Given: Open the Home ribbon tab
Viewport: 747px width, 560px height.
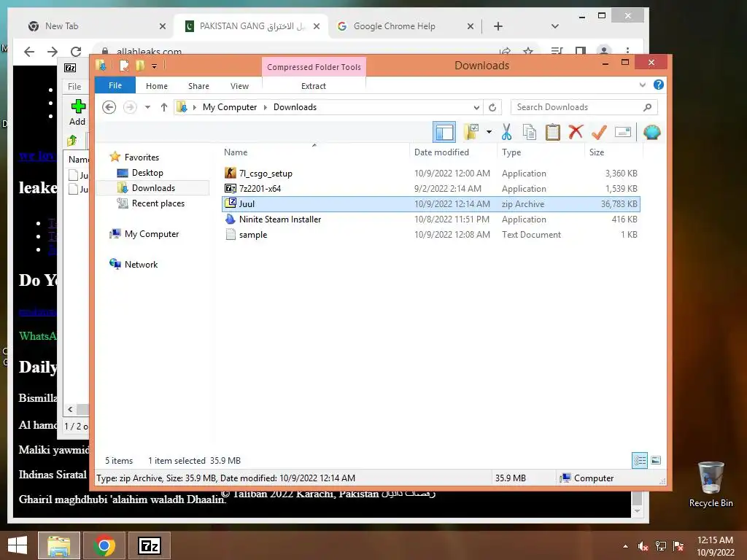Looking at the screenshot, I should click(x=157, y=86).
